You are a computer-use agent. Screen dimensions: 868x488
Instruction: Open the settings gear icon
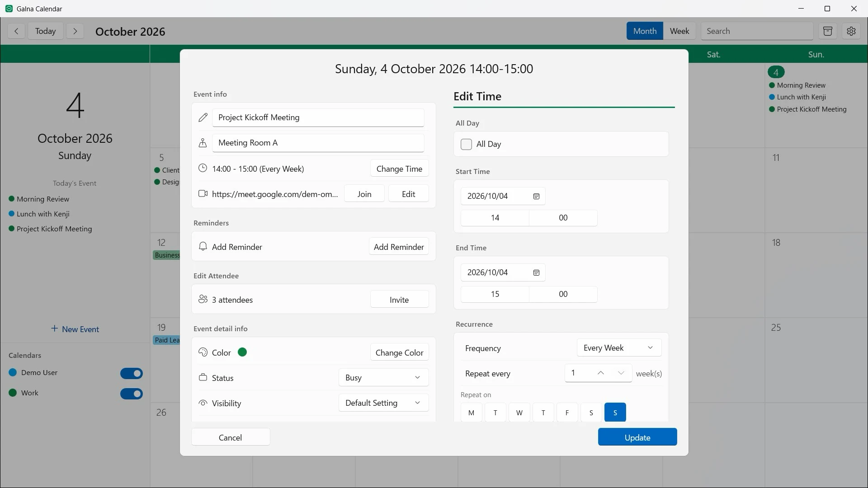(x=851, y=31)
